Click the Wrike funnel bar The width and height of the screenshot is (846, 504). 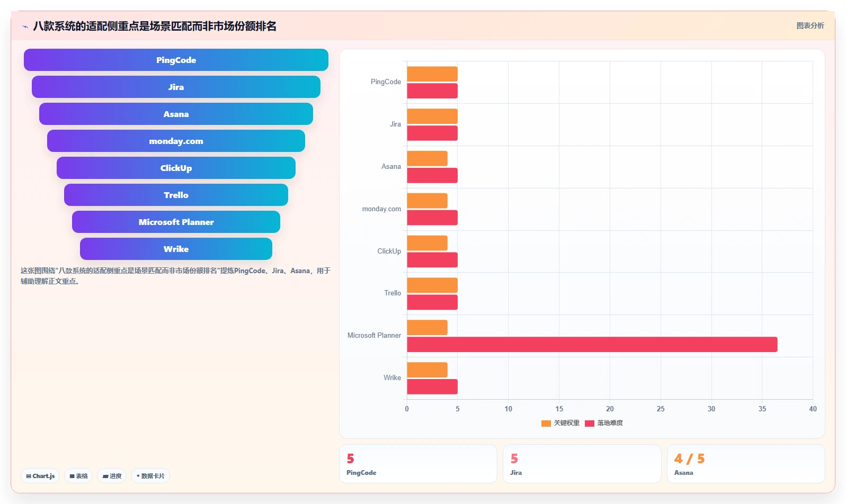click(176, 249)
